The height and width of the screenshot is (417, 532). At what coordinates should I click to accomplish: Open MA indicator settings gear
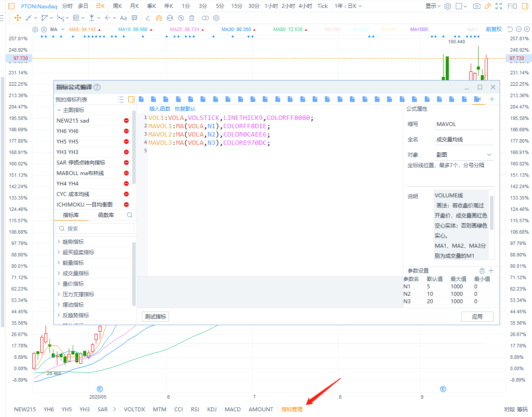coord(35,29)
